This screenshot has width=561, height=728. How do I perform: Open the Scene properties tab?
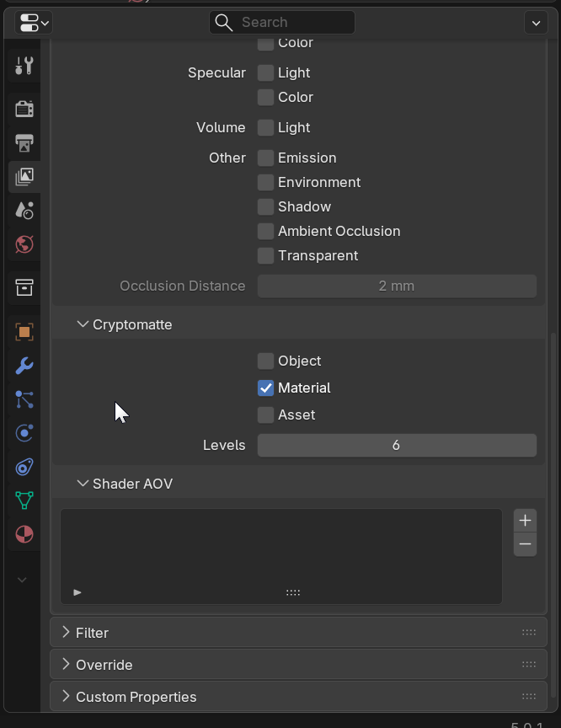[24, 211]
